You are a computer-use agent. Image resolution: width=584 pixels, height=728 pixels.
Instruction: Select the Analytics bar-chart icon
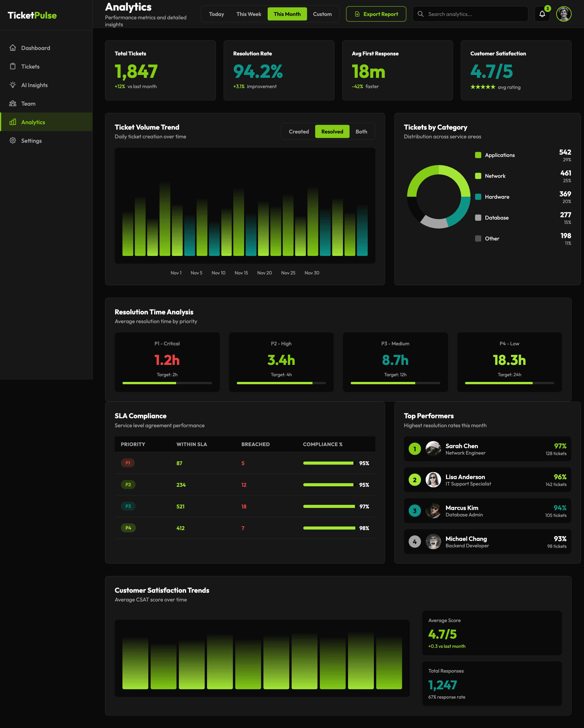click(x=13, y=122)
